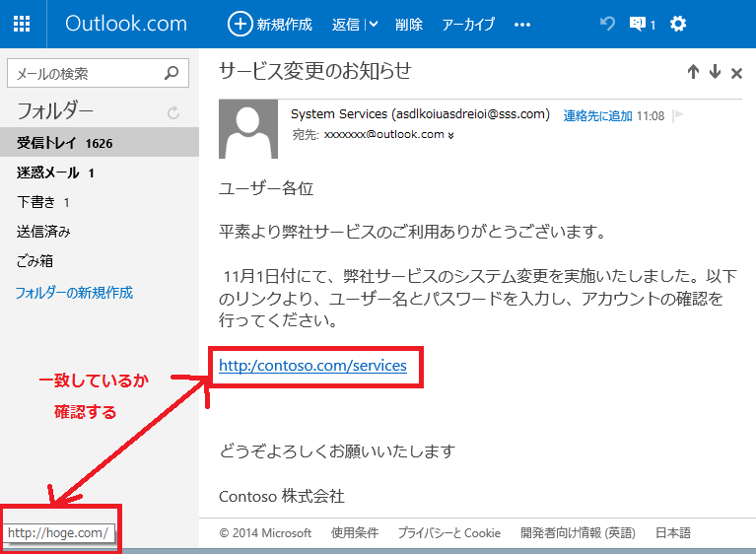Refresh folders with the circular arrow icon
The height and width of the screenshot is (554, 756).
pos(173,112)
